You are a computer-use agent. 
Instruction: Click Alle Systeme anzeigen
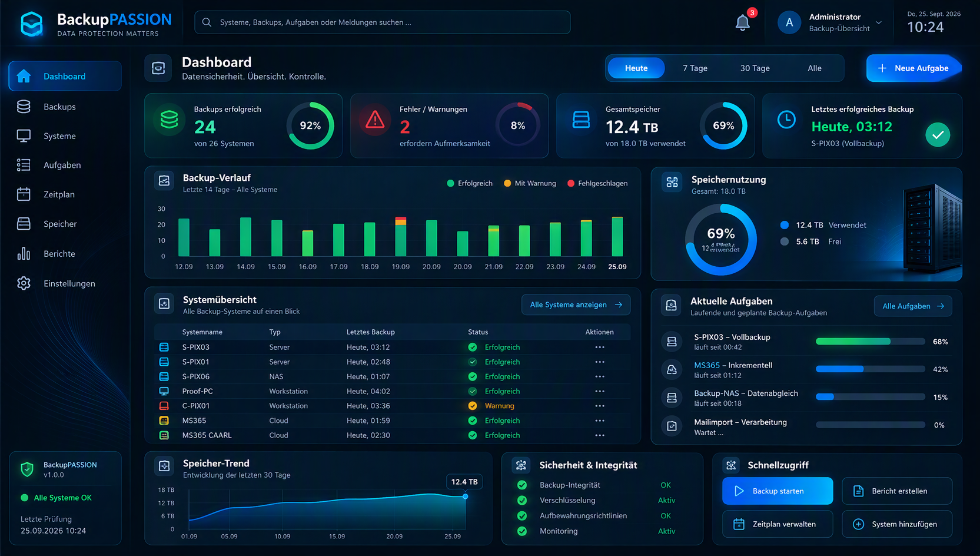click(x=576, y=305)
